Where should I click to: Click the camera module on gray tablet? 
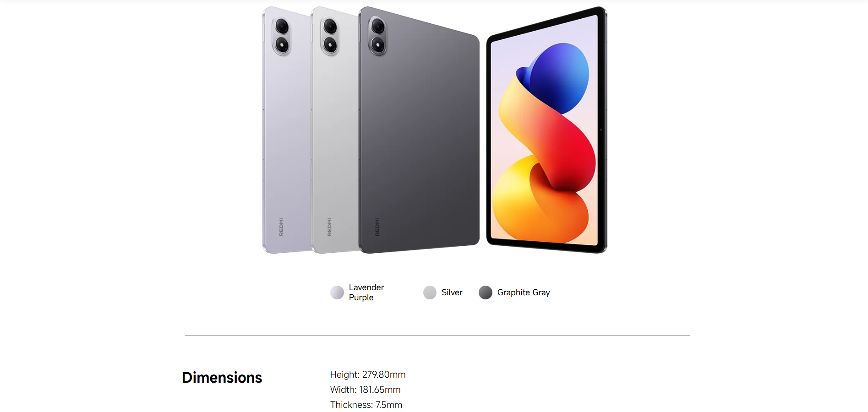[378, 36]
